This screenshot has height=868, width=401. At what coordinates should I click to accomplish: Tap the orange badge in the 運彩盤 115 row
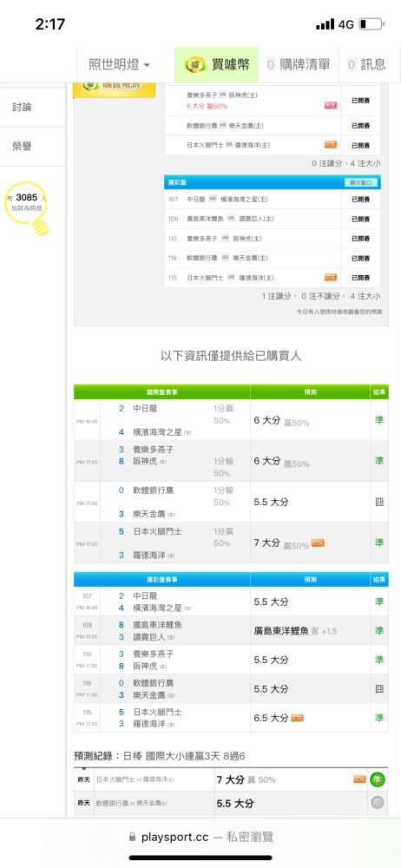pos(331,278)
